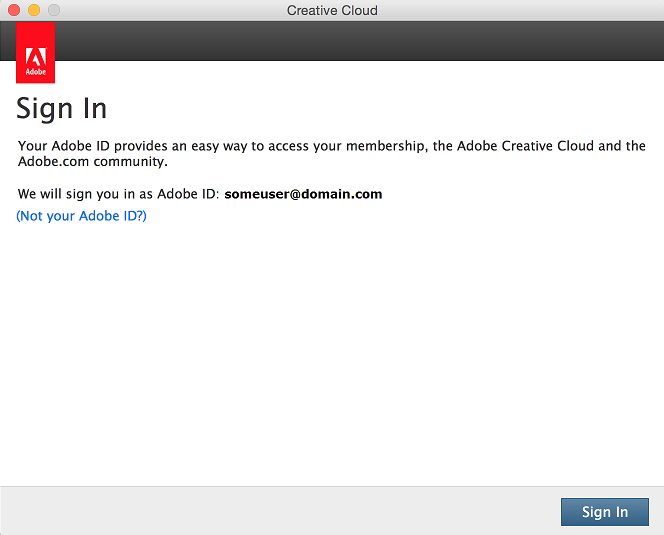
Task: Open the "Not your Adobe ID?" link
Action: (81, 216)
